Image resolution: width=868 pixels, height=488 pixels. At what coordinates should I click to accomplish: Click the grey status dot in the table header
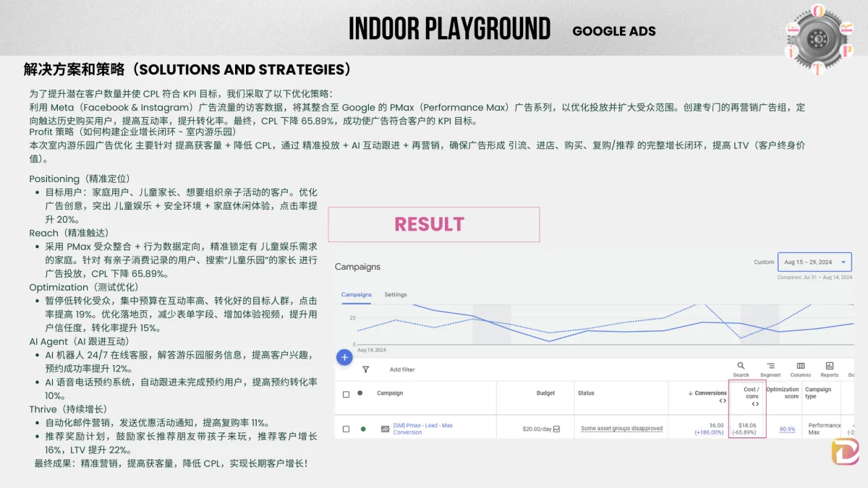coord(359,393)
